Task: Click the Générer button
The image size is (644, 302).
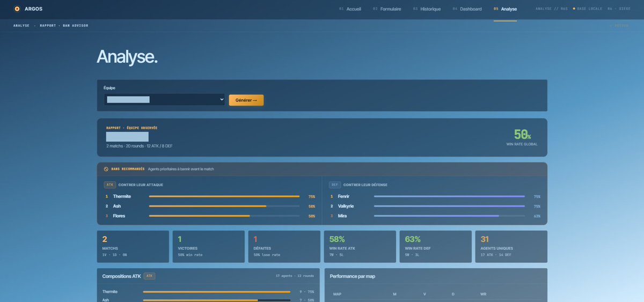Action: pos(246,100)
